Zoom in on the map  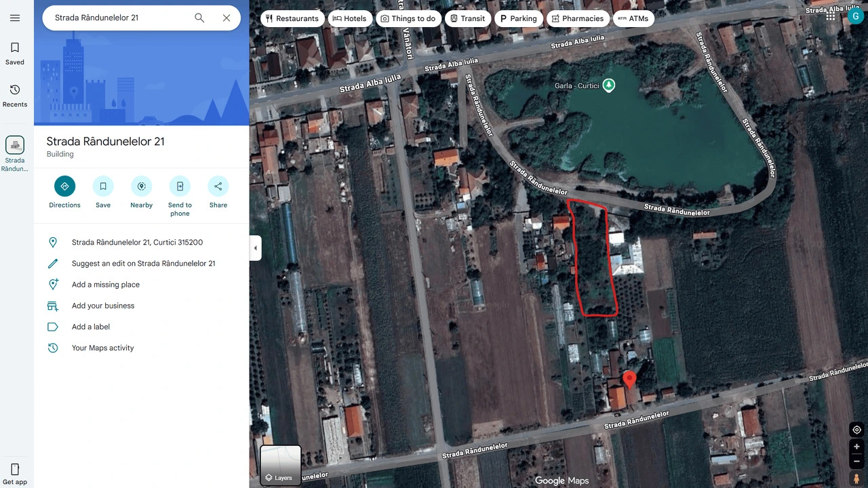[x=856, y=447]
